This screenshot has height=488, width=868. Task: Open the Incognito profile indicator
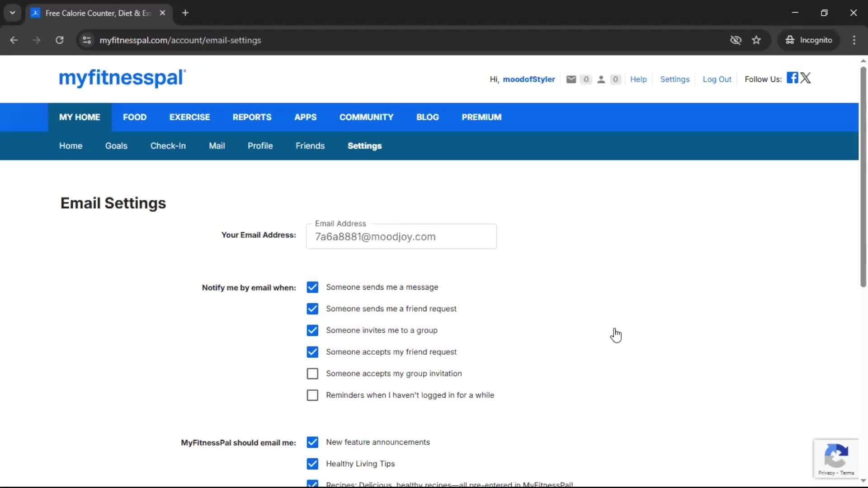[809, 40]
